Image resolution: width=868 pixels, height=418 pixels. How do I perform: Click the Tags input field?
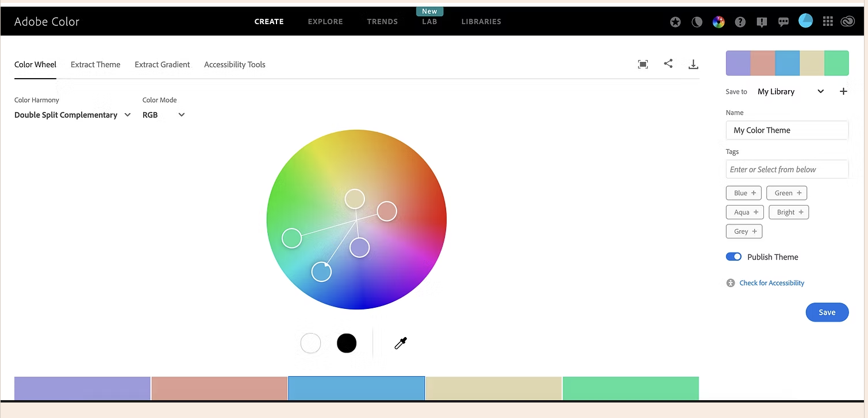pyautogui.click(x=787, y=169)
